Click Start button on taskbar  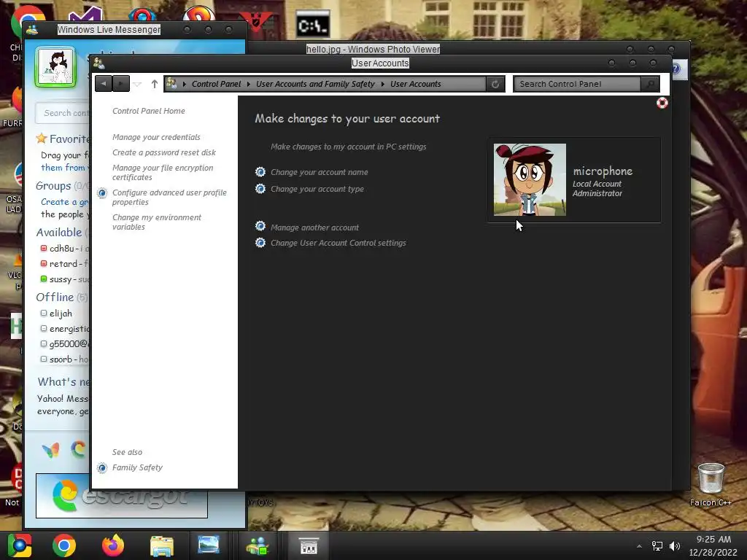point(20,545)
